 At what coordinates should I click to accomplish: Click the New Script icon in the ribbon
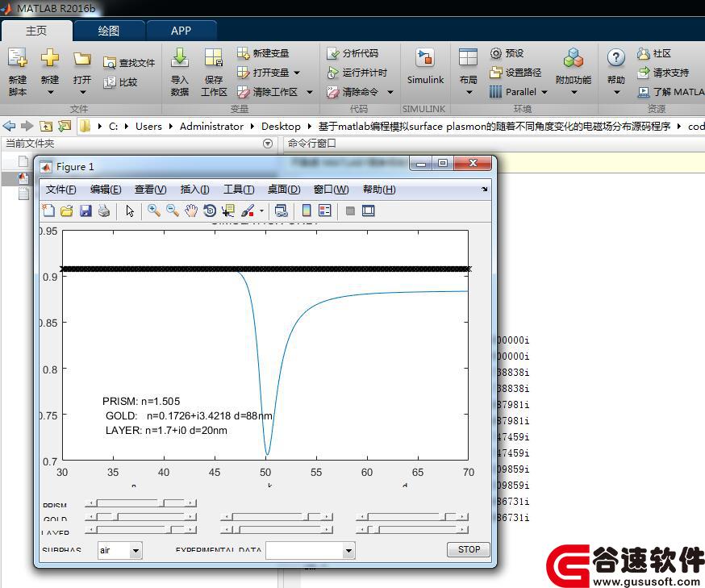tap(18, 58)
